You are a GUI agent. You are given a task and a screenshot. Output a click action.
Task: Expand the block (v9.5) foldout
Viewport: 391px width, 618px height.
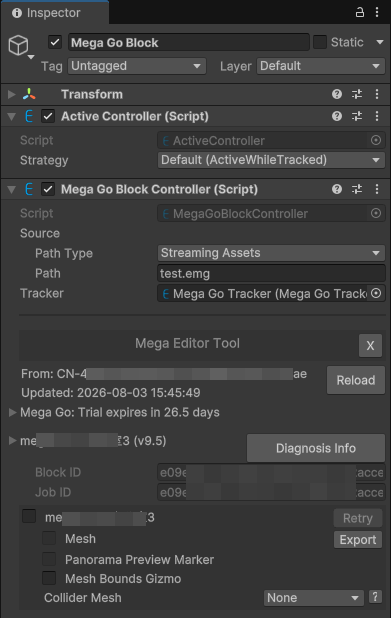13,440
